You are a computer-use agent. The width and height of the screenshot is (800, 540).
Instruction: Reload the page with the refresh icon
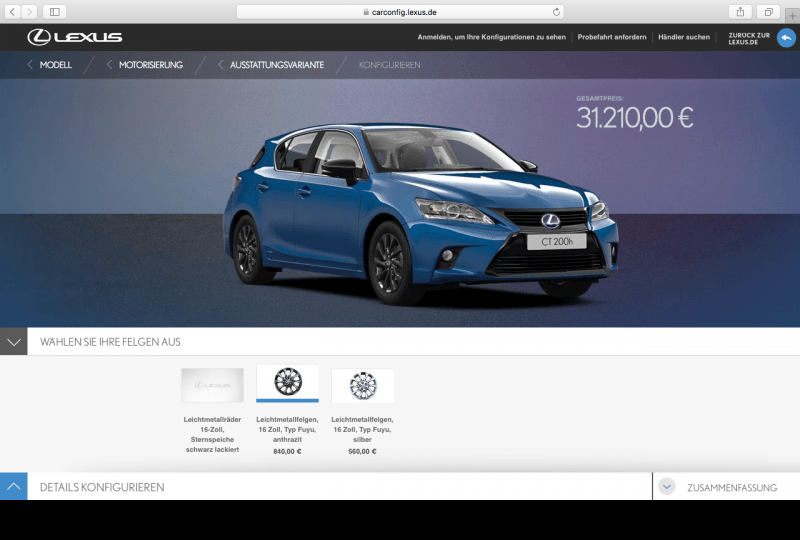[556, 12]
